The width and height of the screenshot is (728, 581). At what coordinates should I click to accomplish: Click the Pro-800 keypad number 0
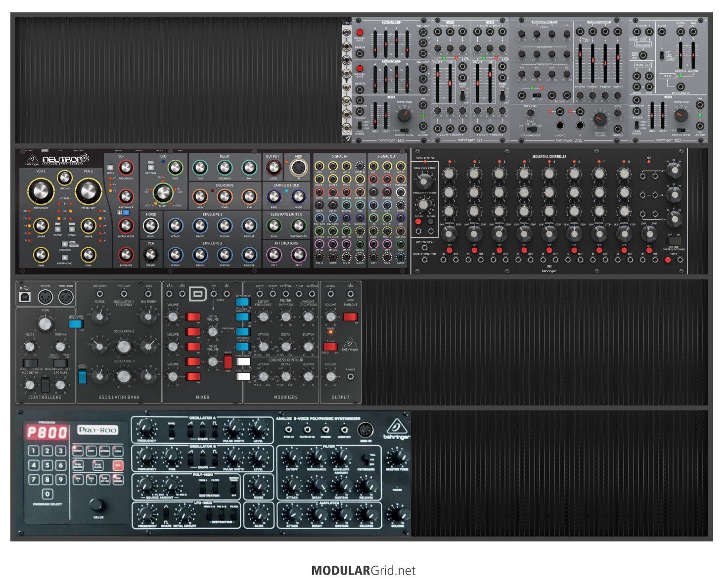click(47, 493)
